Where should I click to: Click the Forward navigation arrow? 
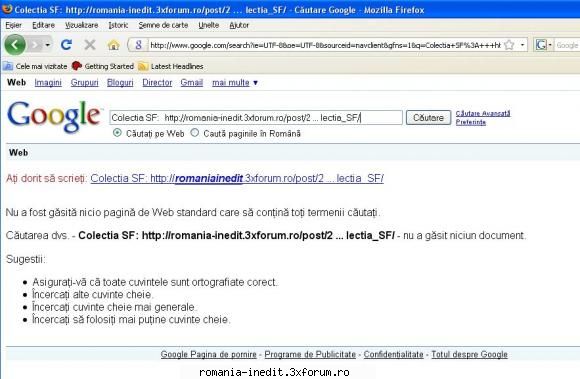pyautogui.click(x=36, y=45)
